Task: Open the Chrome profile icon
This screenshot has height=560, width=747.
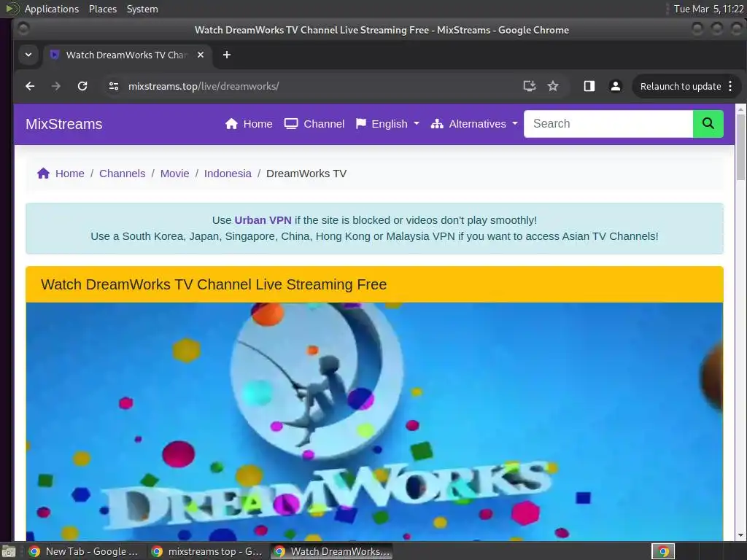Action: click(616, 86)
